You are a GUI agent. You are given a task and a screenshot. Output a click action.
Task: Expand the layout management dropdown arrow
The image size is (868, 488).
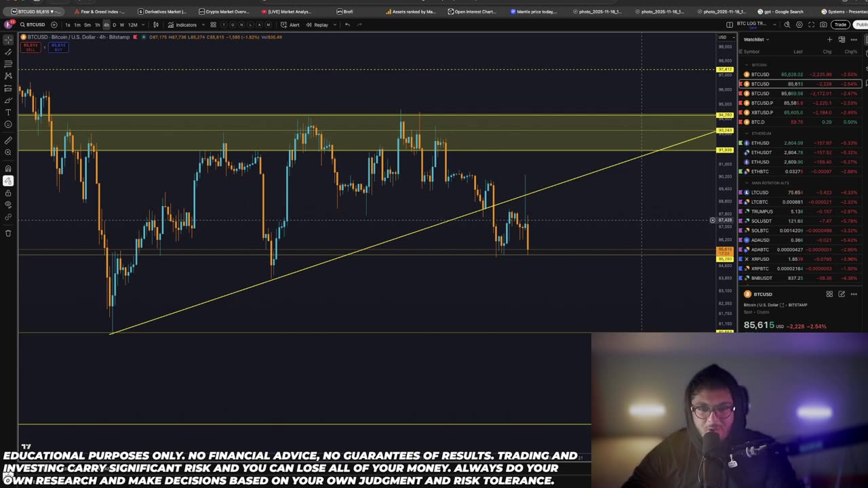click(x=773, y=24)
